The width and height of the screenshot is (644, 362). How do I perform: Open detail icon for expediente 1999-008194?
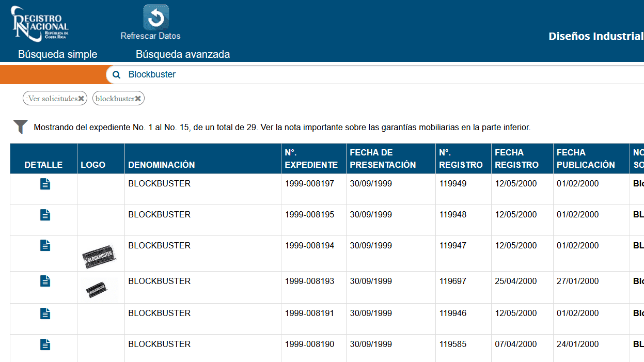[x=45, y=245]
